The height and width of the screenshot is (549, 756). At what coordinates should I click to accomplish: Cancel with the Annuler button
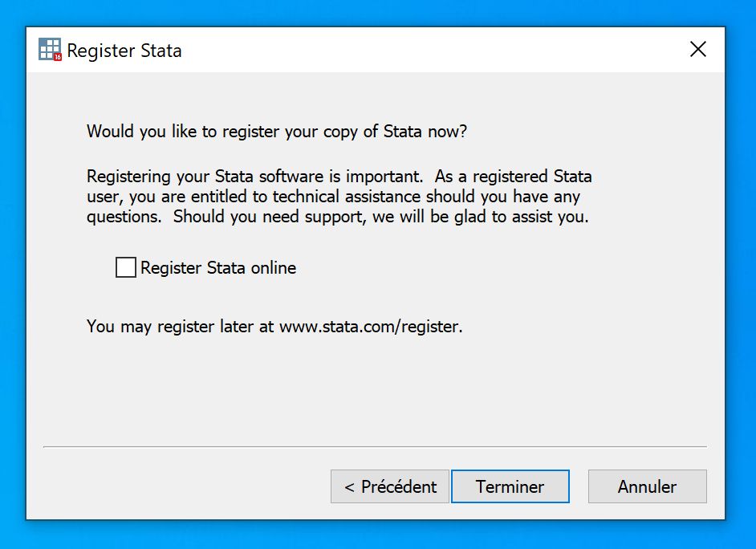(647, 486)
